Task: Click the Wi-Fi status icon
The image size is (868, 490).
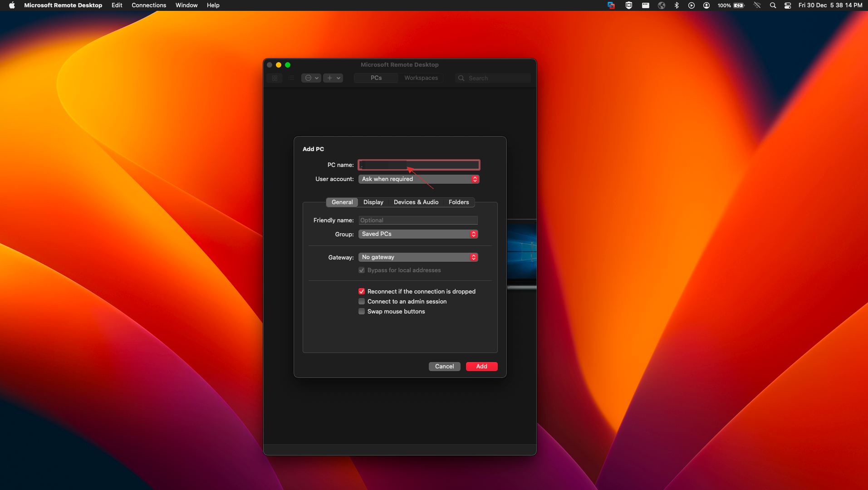Action: tap(757, 5)
